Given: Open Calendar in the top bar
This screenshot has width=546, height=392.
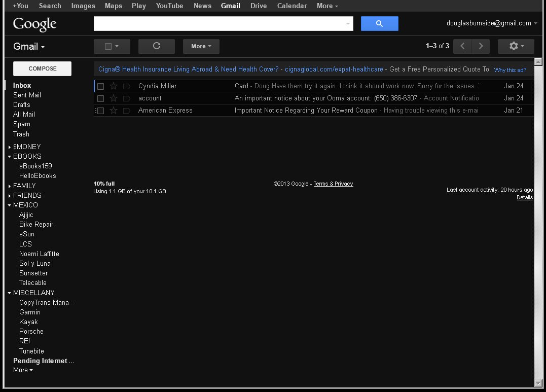Looking at the screenshot, I should click(x=292, y=6).
